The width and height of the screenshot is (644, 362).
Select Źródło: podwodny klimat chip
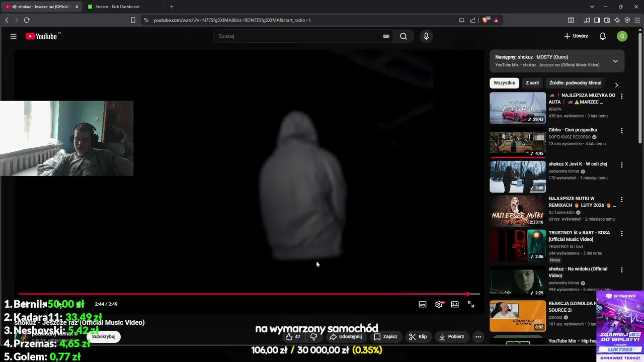[575, 83]
